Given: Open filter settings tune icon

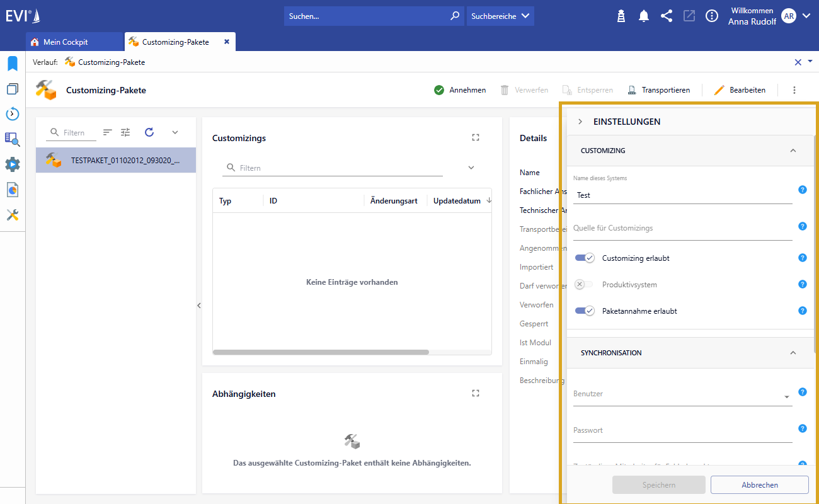Looking at the screenshot, I should click(x=125, y=132).
